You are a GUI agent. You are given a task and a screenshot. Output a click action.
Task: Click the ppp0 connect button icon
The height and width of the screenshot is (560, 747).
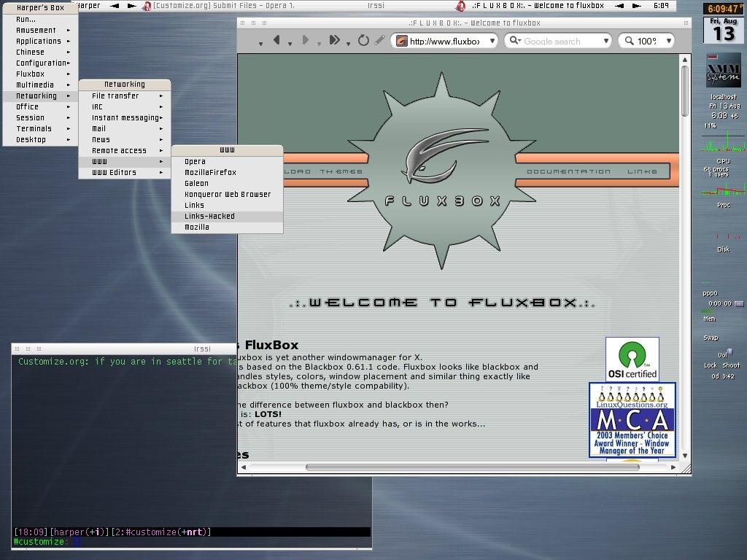click(x=739, y=303)
